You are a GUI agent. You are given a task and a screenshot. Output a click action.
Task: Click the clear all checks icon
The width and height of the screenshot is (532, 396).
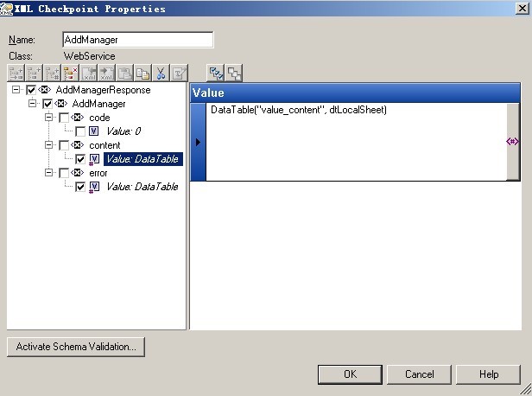point(234,73)
